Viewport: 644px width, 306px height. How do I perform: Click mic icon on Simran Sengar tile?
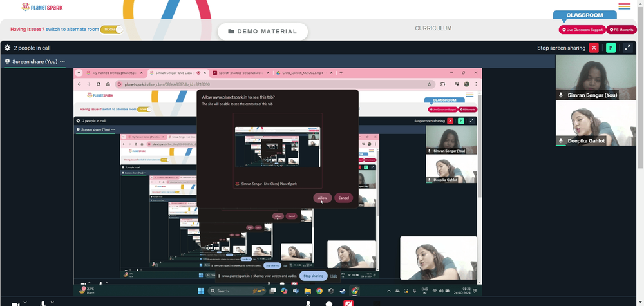(561, 95)
